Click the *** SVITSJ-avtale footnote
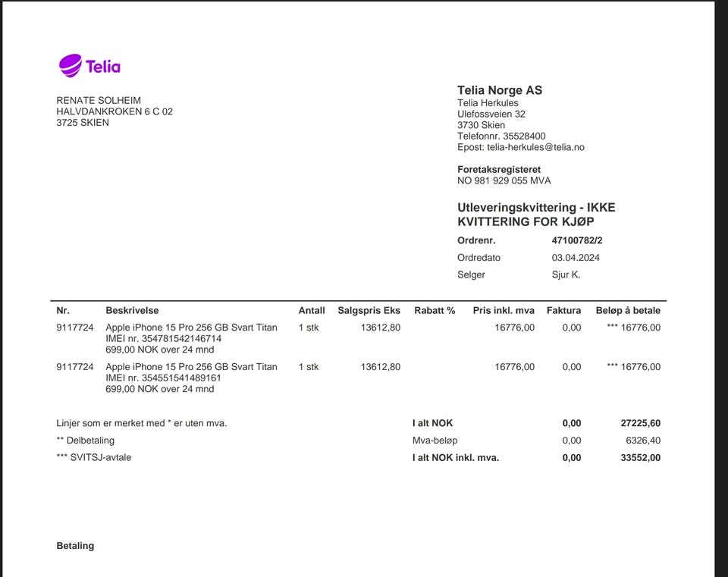Viewport: 728px width, 577px height. click(x=94, y=458)
